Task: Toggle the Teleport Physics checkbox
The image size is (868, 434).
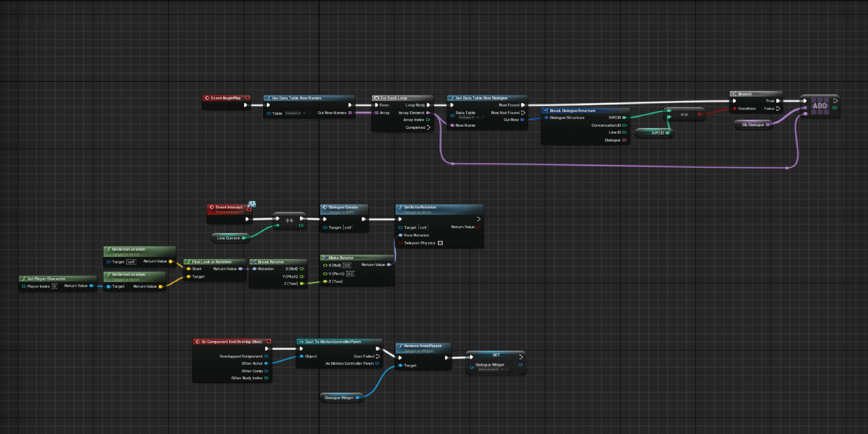Action: click(440, 243)
